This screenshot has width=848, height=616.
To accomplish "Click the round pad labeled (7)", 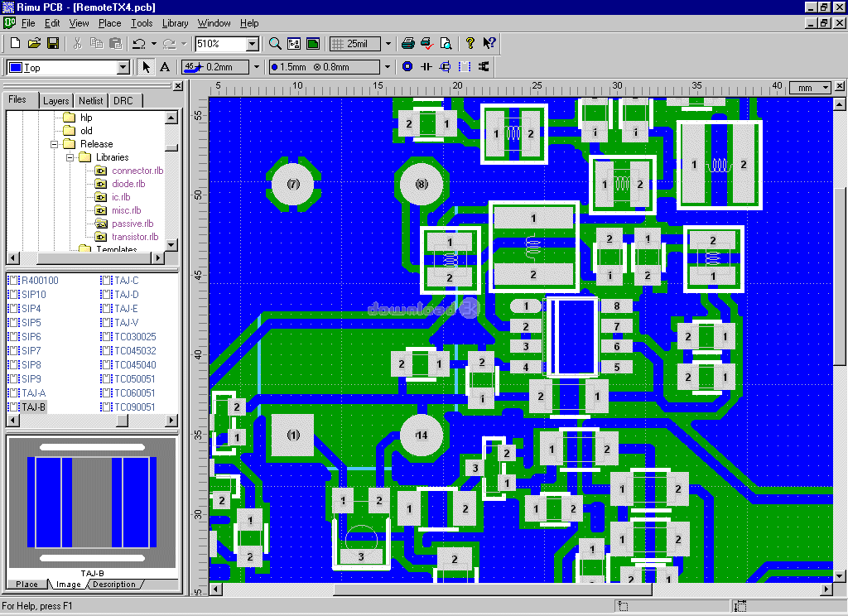I will coord(293,185).
